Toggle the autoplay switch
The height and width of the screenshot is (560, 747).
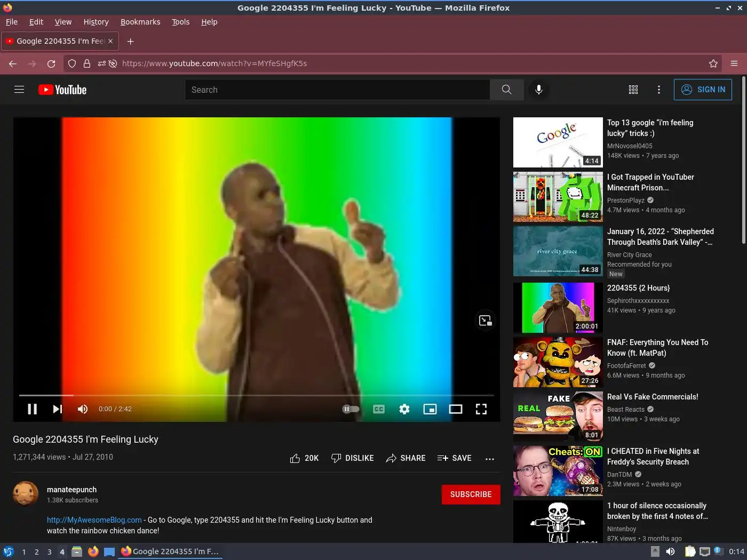pyautogui.click(x=351, y=409)
